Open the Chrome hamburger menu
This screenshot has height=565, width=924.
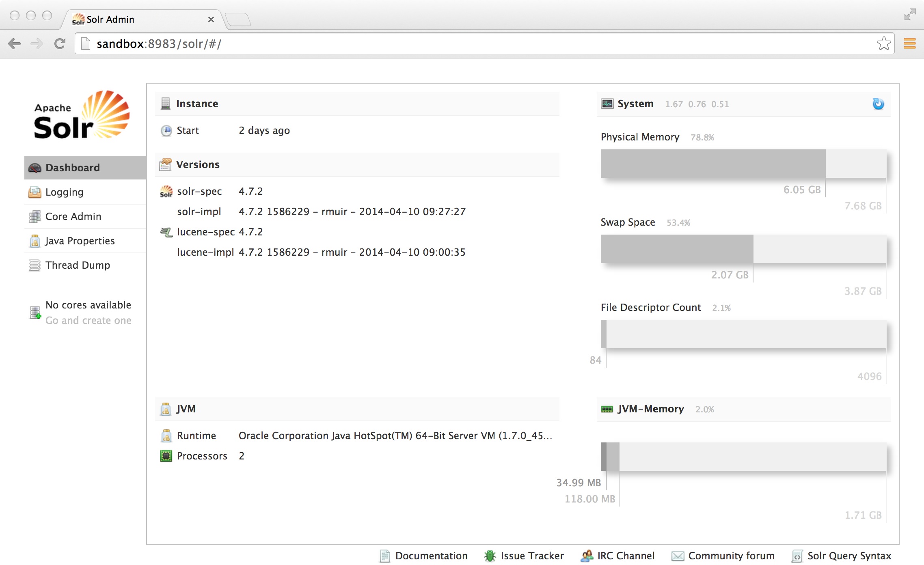click(909, 43)
